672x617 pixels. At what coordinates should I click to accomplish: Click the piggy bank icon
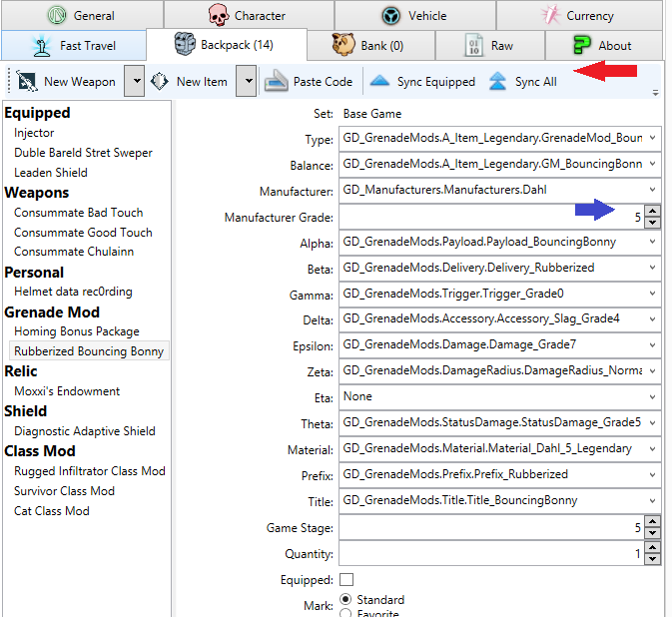(x=343, y=45)
